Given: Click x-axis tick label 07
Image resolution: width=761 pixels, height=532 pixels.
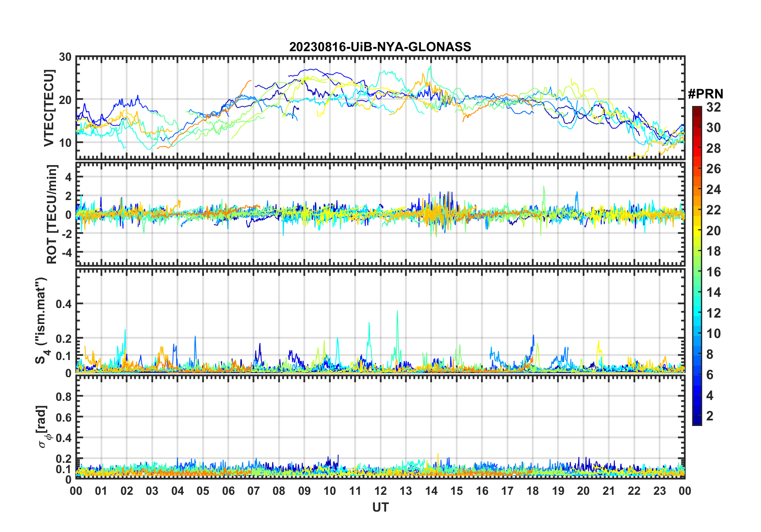Looking at the screenshot, I should tap(253, 491).
